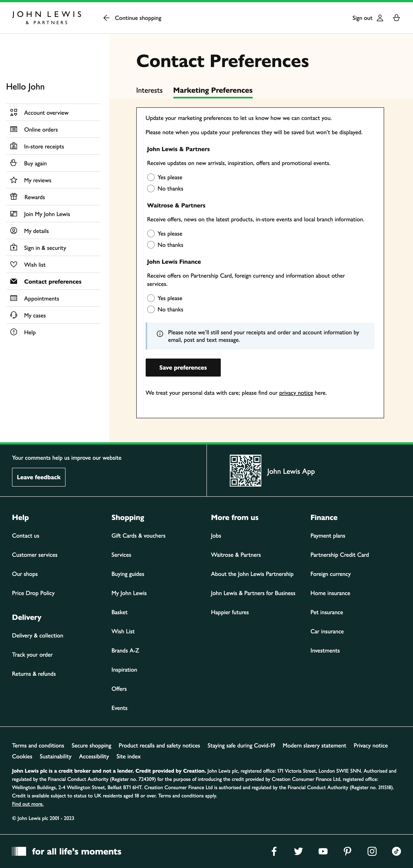
Task: Open the privacy notice link
Action: pos(296,393)
